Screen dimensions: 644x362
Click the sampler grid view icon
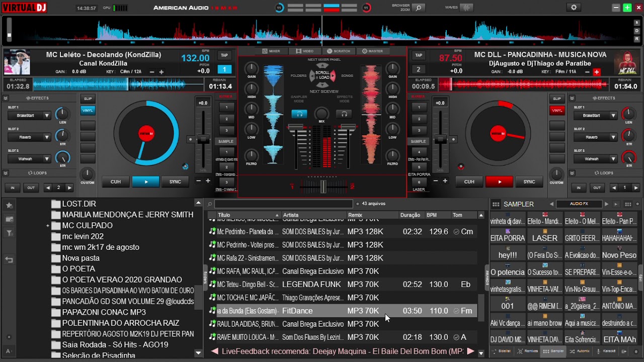pos(496,204)
